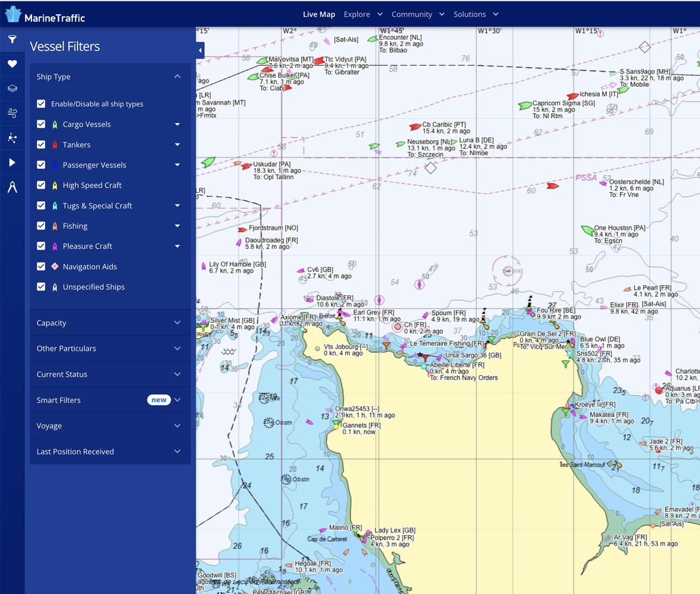Viewport: 700px width, 594px height.
Task: Click the red Fjordstraum tanker marker
Action: click(x=242, y=230)
